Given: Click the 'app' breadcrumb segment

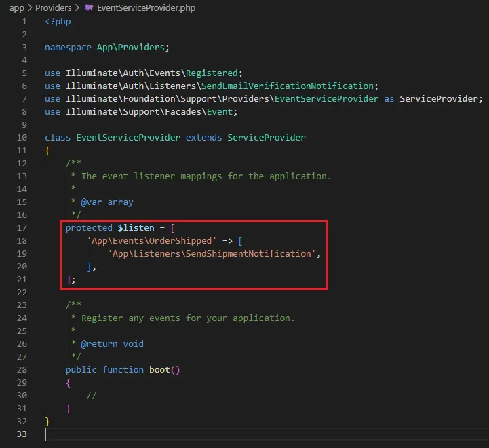Looking at the screenshot, I should point(17,8).
